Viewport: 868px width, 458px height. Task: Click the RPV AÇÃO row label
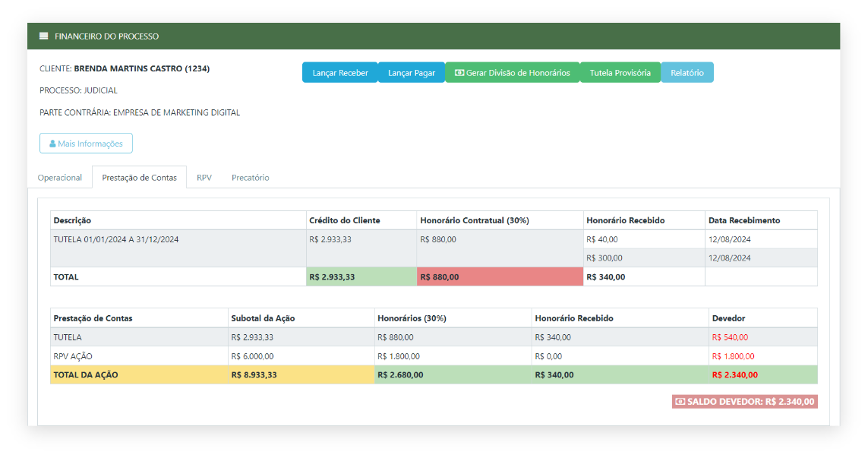(73, 356)
